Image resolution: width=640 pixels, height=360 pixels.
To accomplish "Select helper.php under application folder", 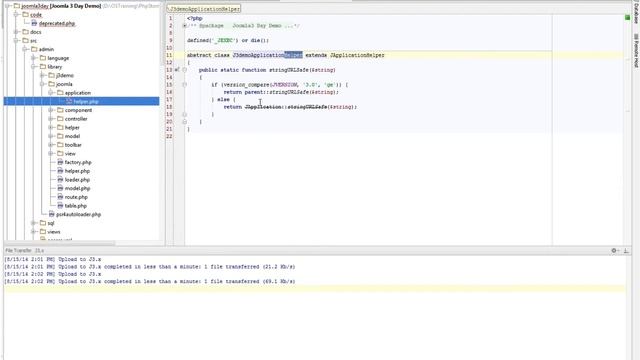I will 86,101.
